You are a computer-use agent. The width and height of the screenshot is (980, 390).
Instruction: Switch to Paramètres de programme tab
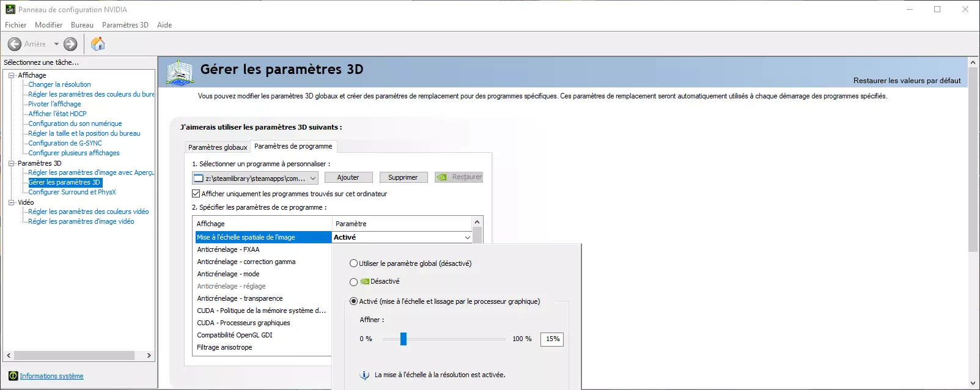(293, 146)
